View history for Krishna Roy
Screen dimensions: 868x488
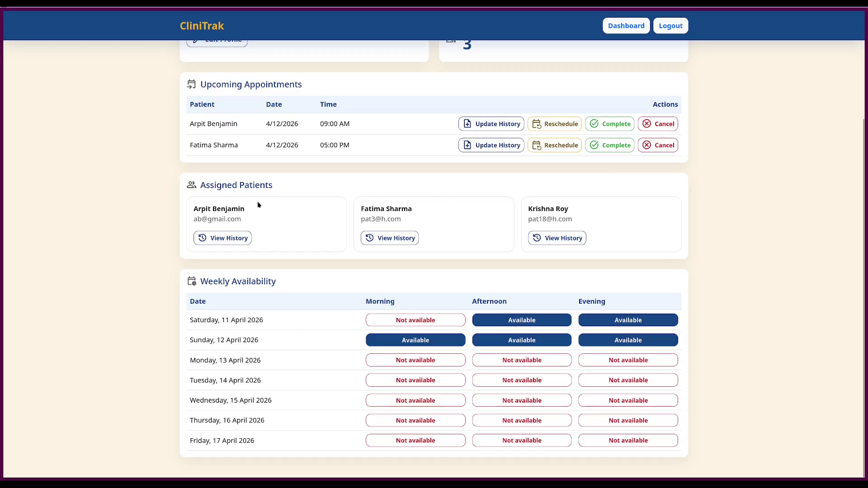(557, 238)
